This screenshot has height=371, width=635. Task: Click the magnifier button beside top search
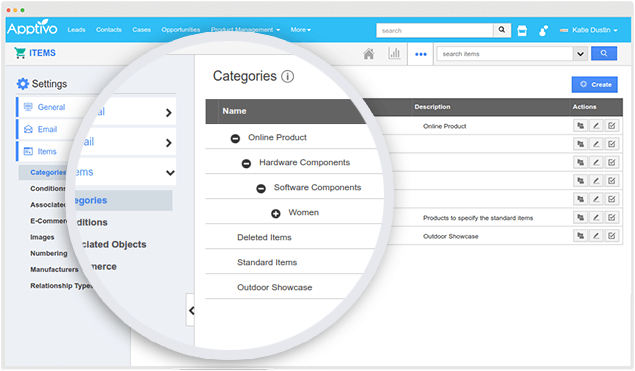click(x=502, y=30)
